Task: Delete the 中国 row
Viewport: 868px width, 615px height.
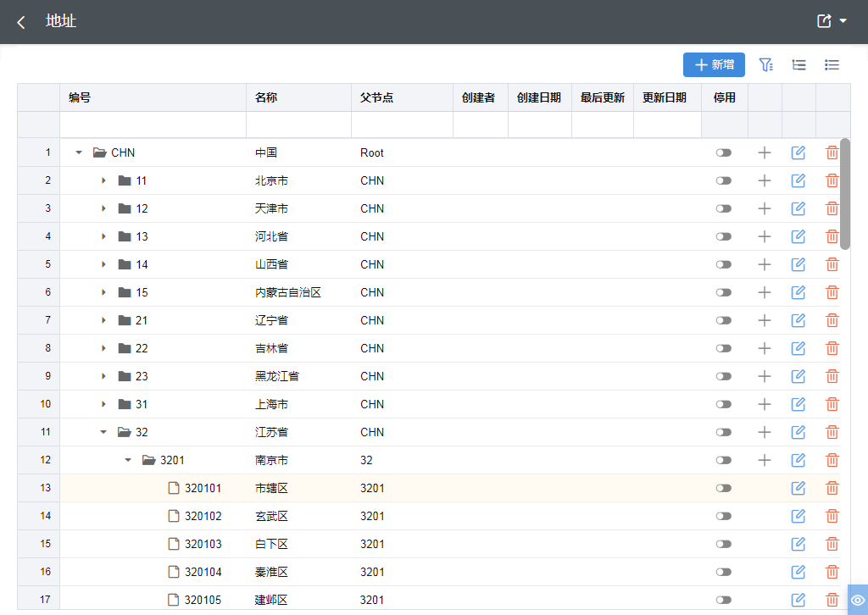Action: point(832,152)
